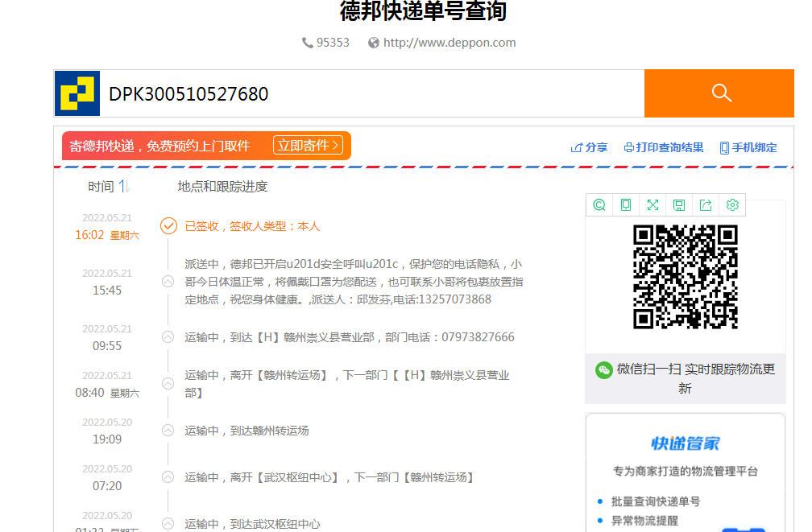Click the 08:40 星期六 timestamp

107,393
